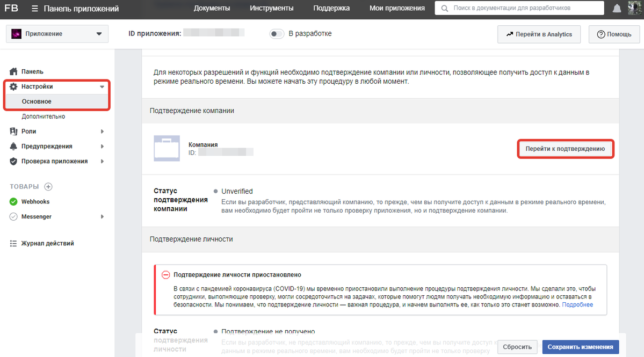Click the Панель home icon
This screenshot has width=644, height=357.
(x=14, y=71)
